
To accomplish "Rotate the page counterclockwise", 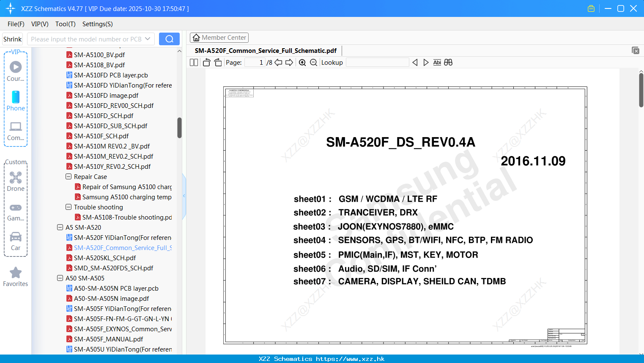I will [207, 62].
